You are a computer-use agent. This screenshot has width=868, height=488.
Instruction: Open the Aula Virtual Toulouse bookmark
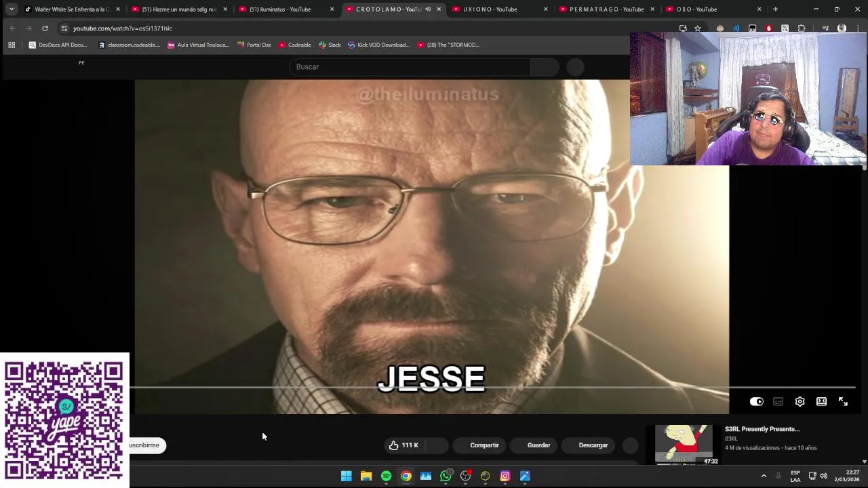pos(198,45)
